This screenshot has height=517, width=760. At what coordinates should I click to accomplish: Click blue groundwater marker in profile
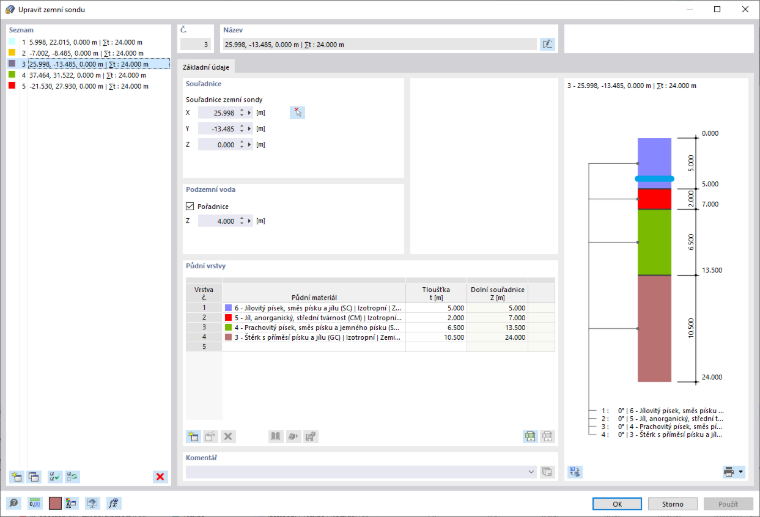(x=654, y=179)
